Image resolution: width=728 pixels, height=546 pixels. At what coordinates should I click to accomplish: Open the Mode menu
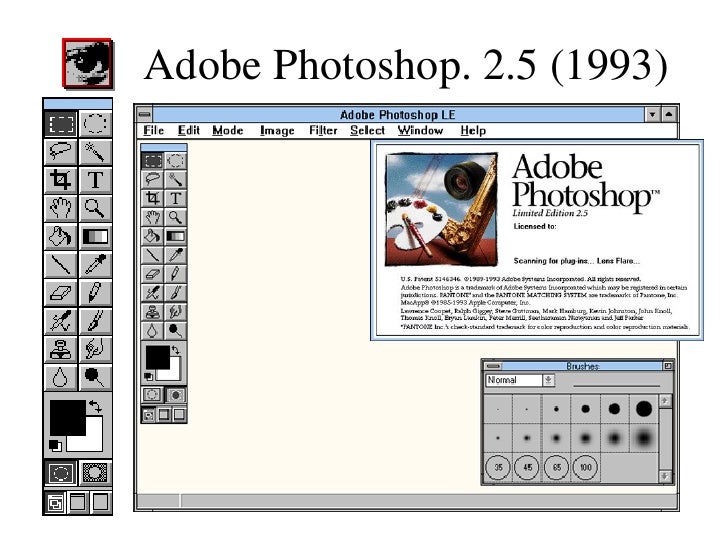[228, 130]
